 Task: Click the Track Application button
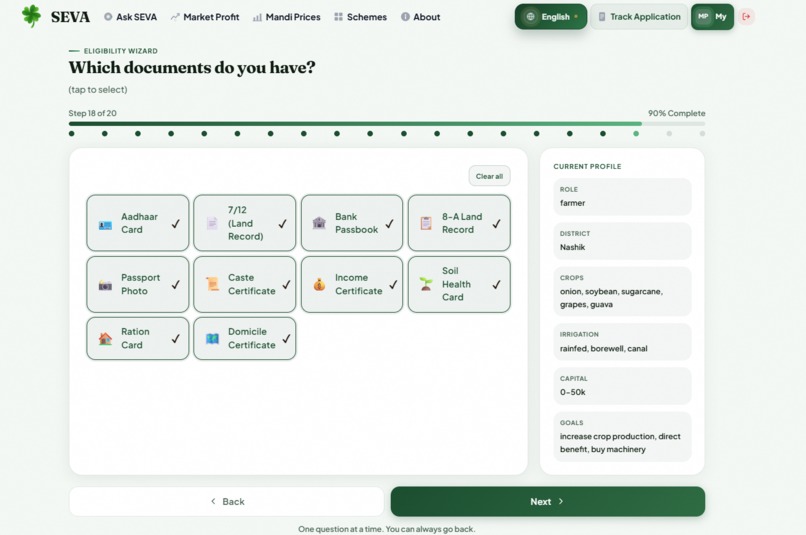pyautogui.click(x=639, y=17)
